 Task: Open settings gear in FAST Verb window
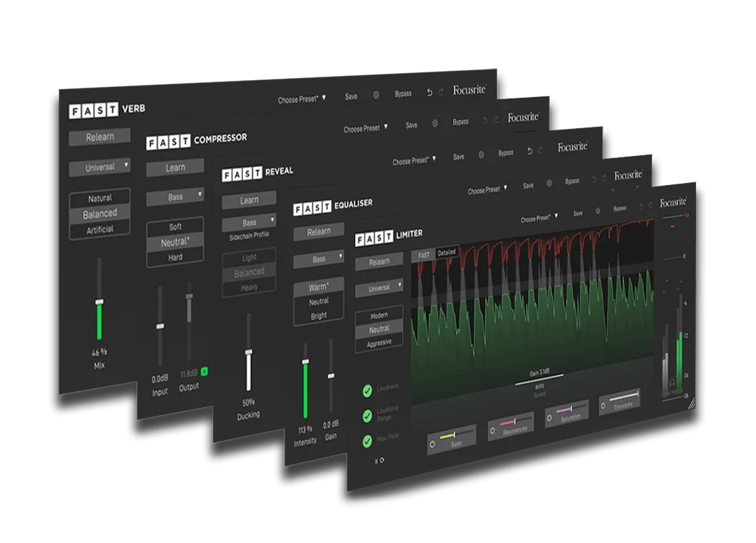point(376,95)
